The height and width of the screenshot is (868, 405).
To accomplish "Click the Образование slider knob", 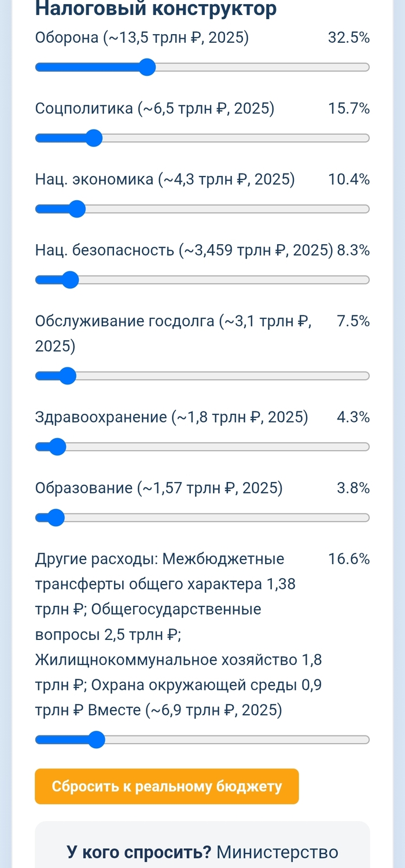I will [x=56, y=517].
